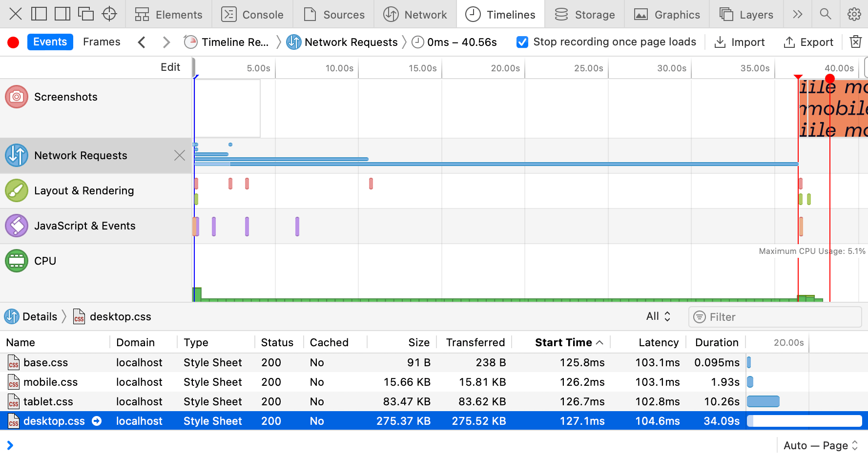Click the blank screenshot thumbnail at start
868x459 pixels.
point(227,108)
